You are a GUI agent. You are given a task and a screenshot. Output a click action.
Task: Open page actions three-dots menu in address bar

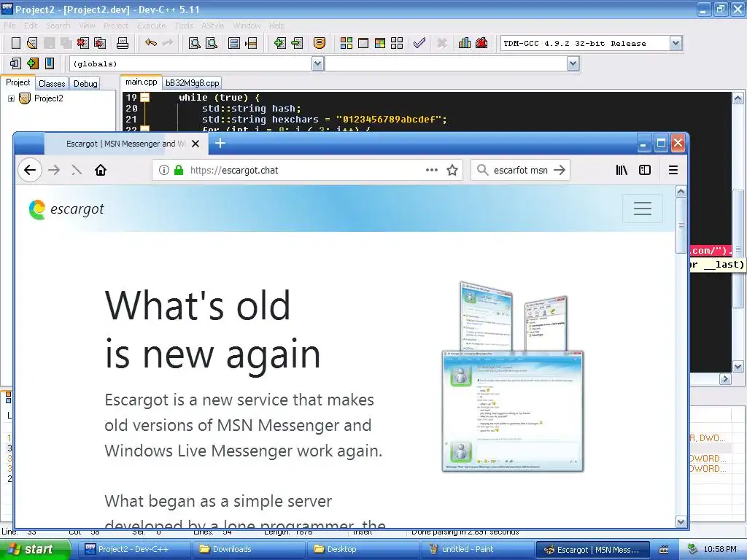point(432,170)
